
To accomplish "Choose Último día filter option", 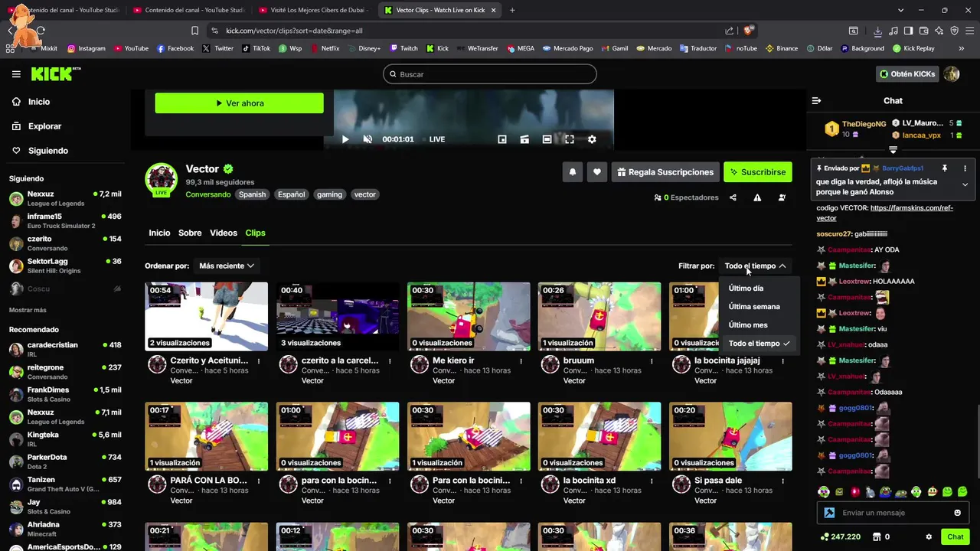I will (746, 289).
